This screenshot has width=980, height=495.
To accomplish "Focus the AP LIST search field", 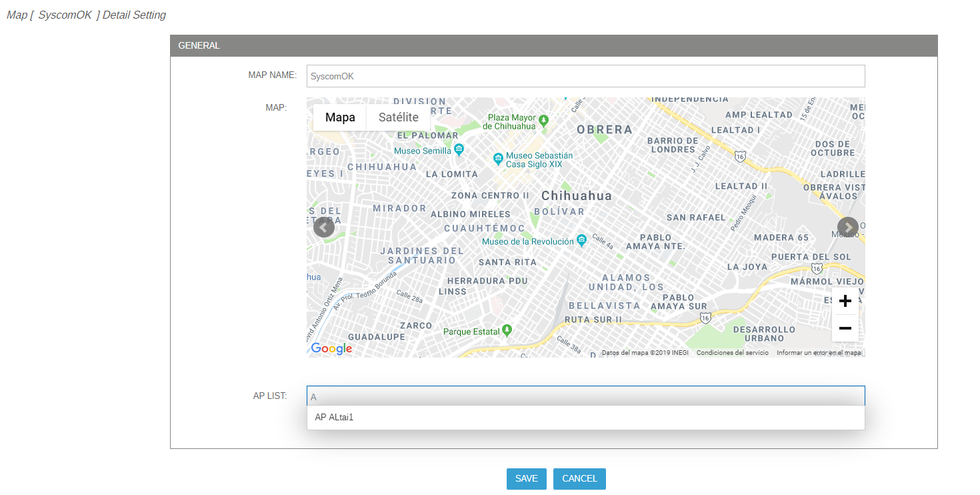I will pyautogui.click(x=585, y=396).
